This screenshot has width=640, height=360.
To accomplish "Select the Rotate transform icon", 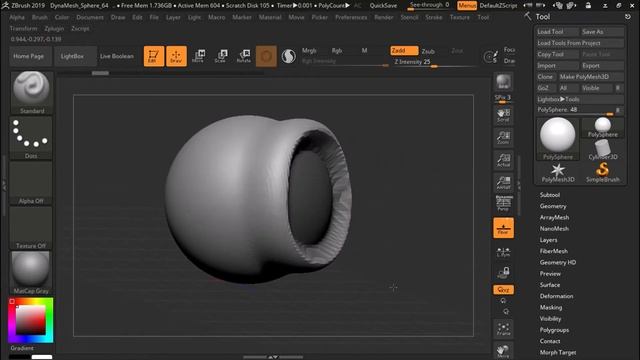I will (244, 56).
